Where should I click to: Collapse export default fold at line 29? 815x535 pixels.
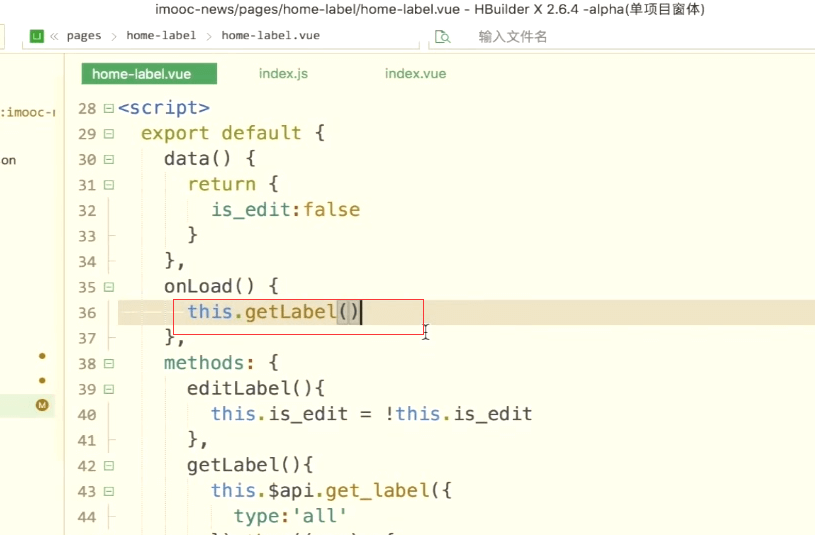pyautogui.click(x=109, y=134)
